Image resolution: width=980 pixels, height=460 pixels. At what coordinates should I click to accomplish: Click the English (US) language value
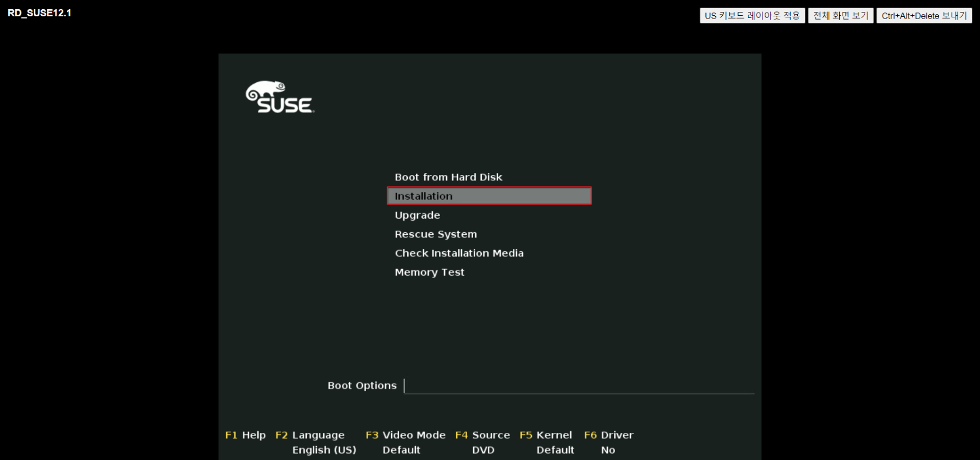(324, 450)
